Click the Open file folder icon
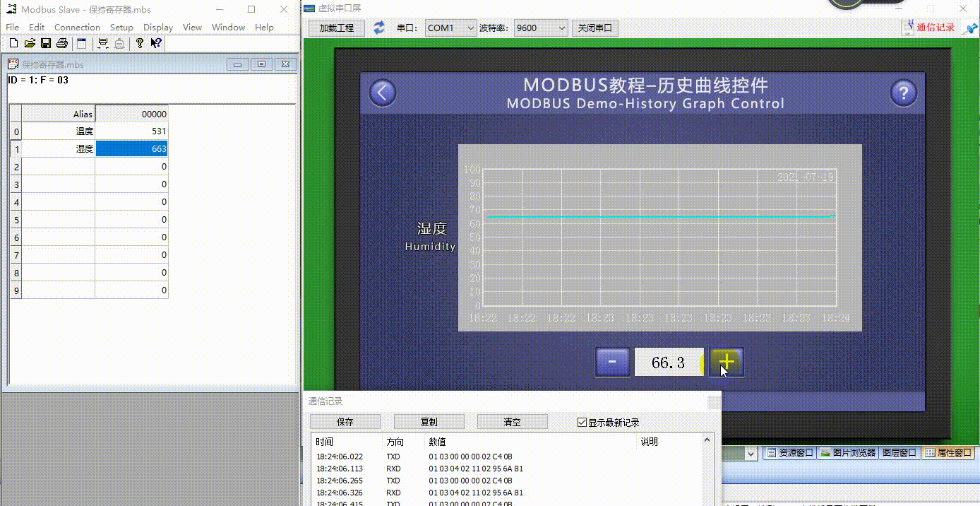Viewport: 980px width, 506px height. coord(30,43)
